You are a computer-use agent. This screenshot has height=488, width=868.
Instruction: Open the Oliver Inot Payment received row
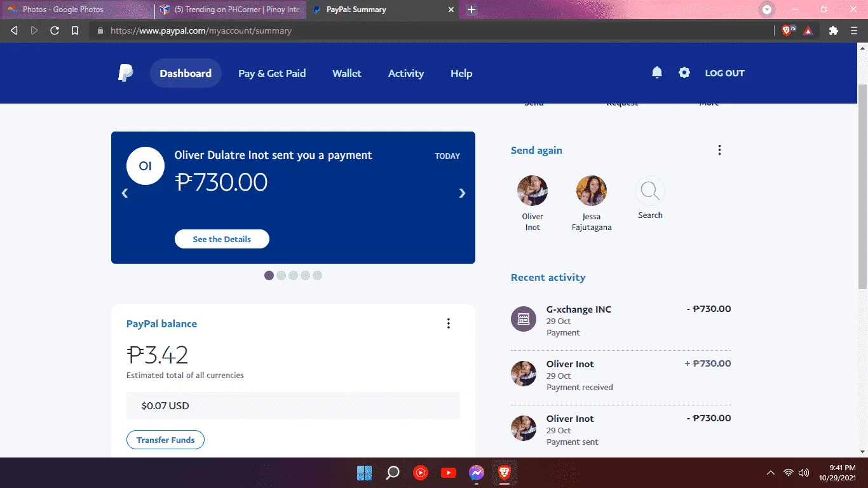[621, 375]
